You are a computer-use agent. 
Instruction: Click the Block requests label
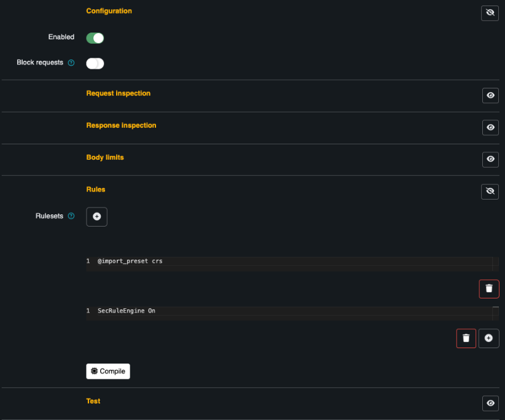point(40,63)
